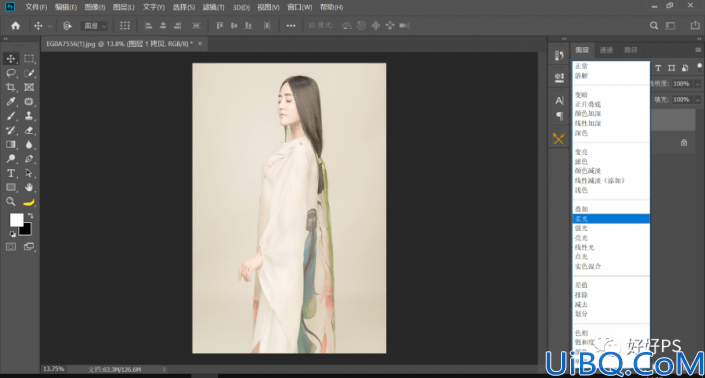The image size is (705, 378).
Task: Switch foreground and background colors arrow
Action: click(31, 216)
